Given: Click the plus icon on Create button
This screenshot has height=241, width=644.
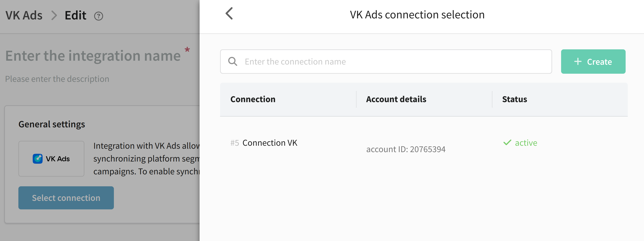Looking at the screenshot, I should click(578, 62).
